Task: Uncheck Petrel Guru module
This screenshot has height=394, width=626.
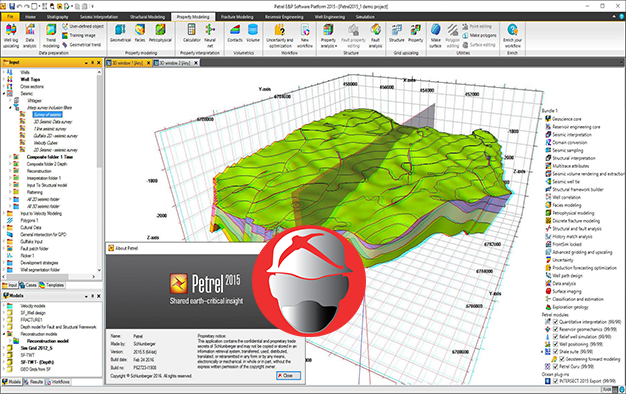Action: point(555,366)
